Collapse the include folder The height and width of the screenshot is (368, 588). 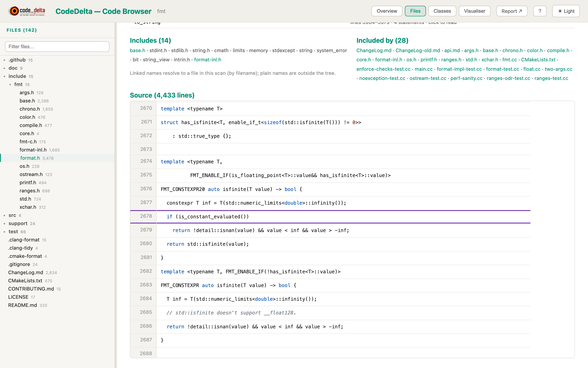[x=17, y=76]
